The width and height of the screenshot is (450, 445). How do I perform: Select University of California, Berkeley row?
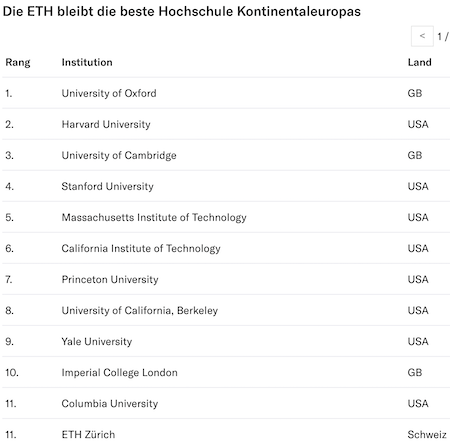[x=226, y=310]
